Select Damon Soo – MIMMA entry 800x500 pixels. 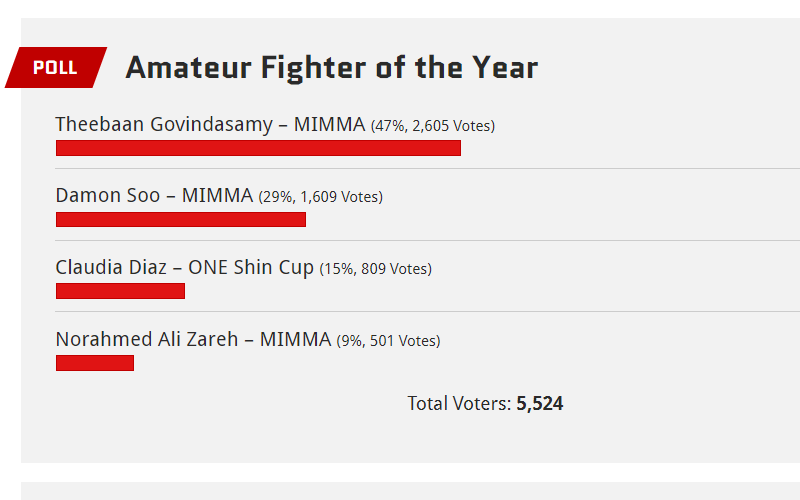point(154,195)
